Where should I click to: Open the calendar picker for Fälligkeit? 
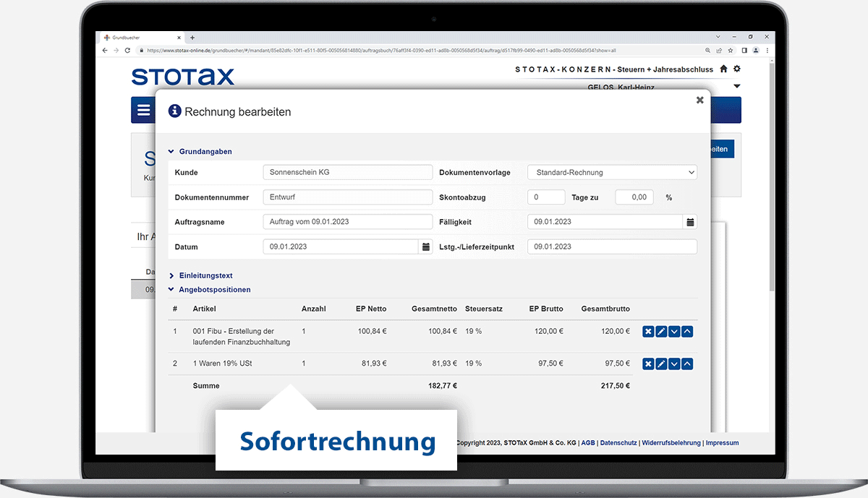(690, 222)
